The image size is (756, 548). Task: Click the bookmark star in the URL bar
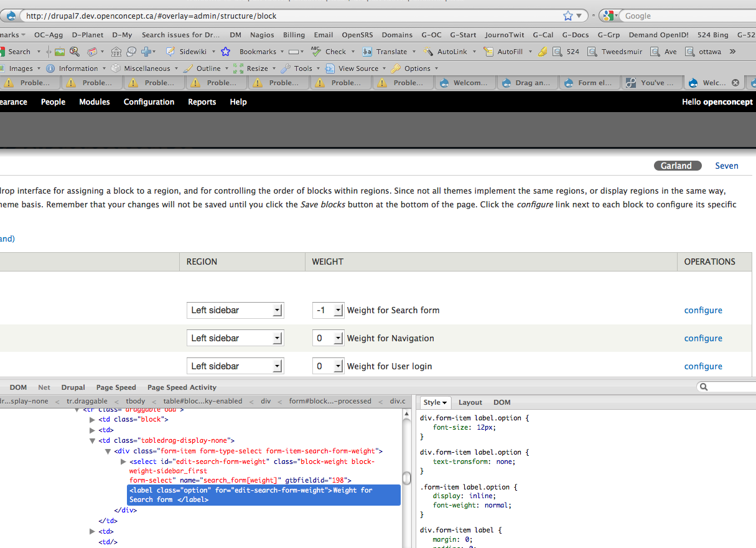pos(567,16)
